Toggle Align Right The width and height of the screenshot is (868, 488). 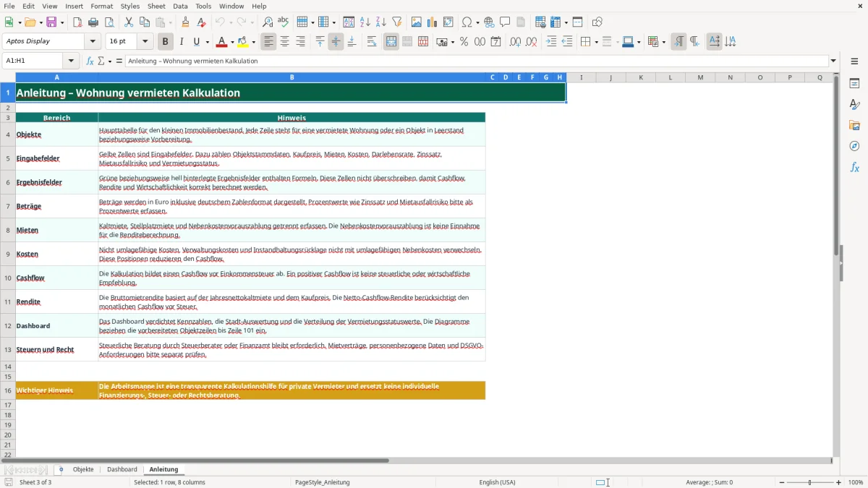[x=301, y=42]
